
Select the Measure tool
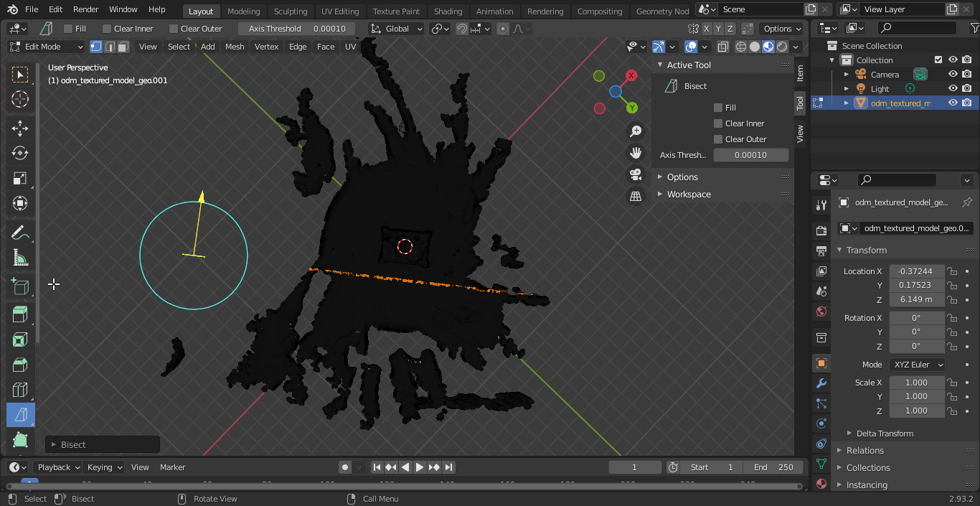[x=20, y=258]
